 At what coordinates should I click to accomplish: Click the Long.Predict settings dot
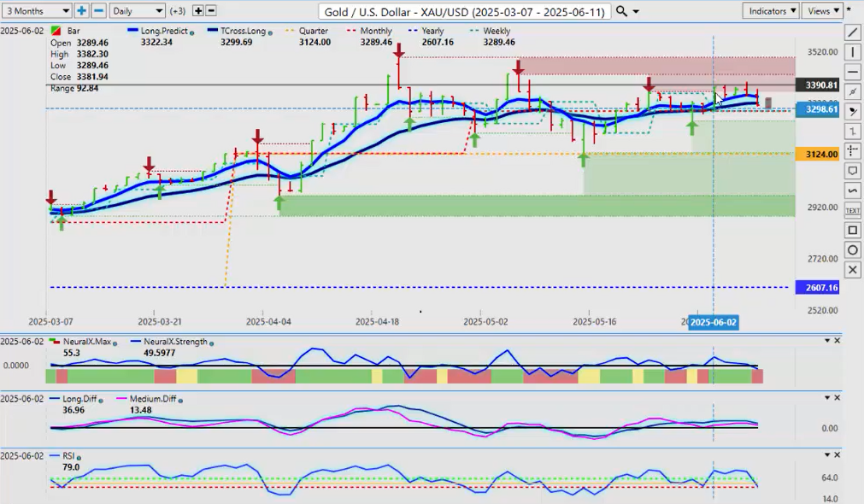(x=191, y=33)
